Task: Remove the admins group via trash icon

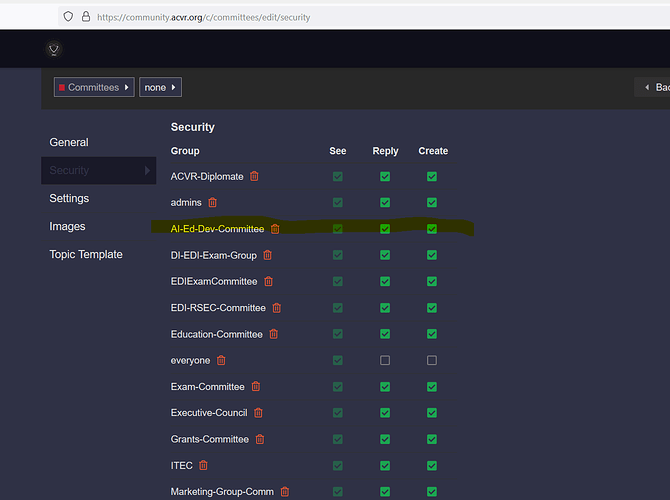Action: tap(212, 202)
